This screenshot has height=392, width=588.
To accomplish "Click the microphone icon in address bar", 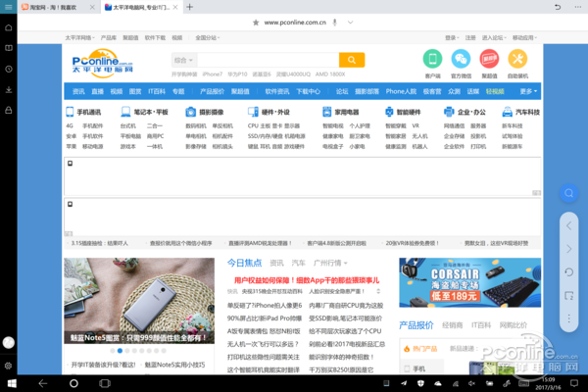I will [334, 23].
